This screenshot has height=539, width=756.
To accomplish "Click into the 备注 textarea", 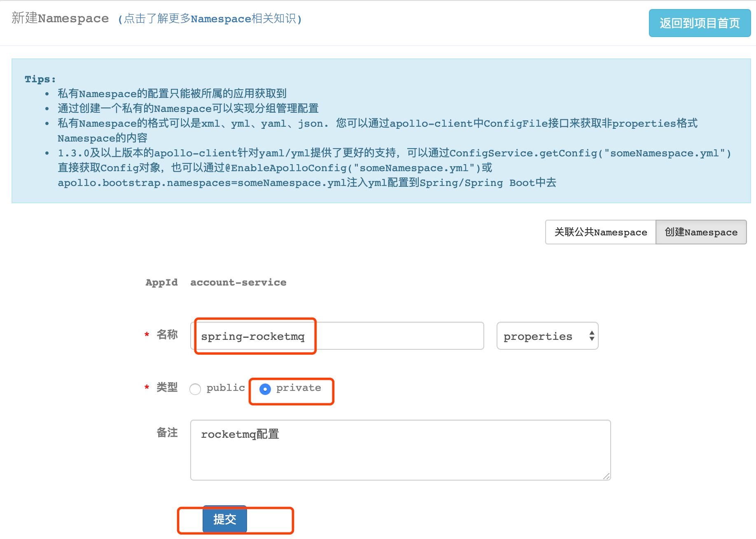I will pos(400,450).
